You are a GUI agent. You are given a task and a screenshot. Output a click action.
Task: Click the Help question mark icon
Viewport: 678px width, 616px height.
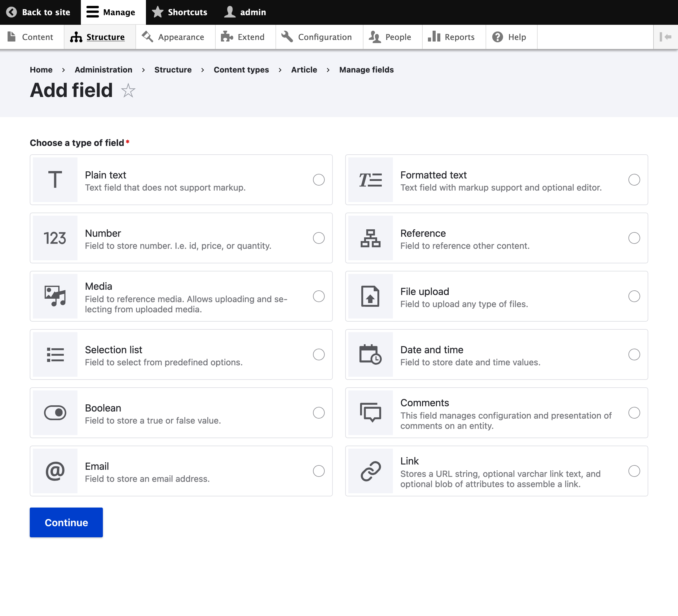497,37
